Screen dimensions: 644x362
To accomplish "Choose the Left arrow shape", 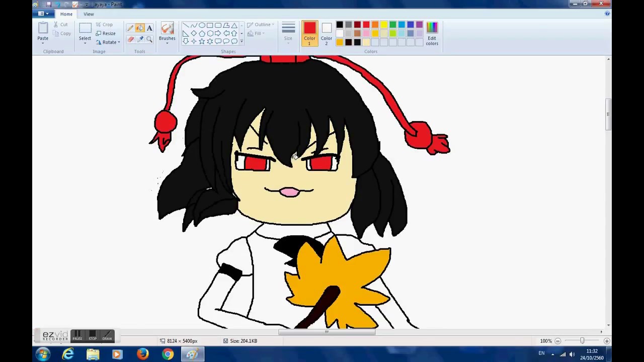I will pos(226,34).
